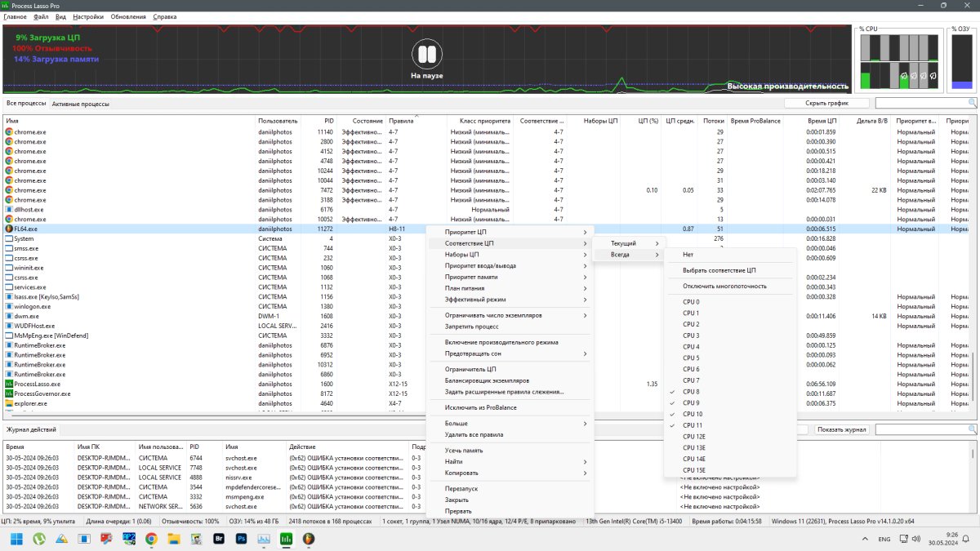Choose Исключить из ProBalance in the context menu
This screenshot has width=980, height=551.
pyautogui.click(x=509, y=407)
